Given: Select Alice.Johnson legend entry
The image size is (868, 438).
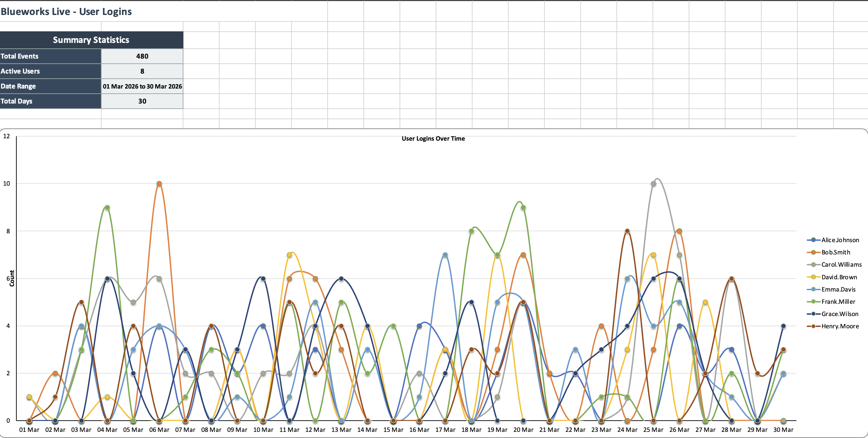Looking at the screenshot, I should pos(833,240).
